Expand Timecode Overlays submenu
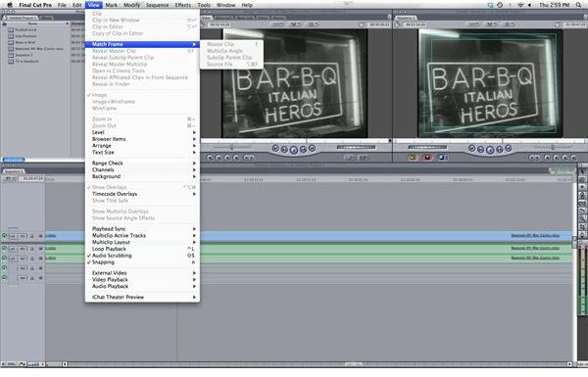 click(142, 194)
